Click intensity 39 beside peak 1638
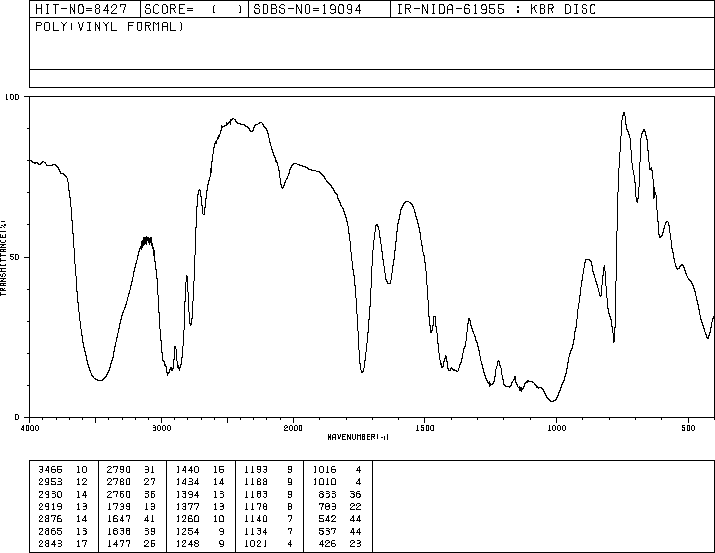Screen dimensions: 715x553 point(150,532)
